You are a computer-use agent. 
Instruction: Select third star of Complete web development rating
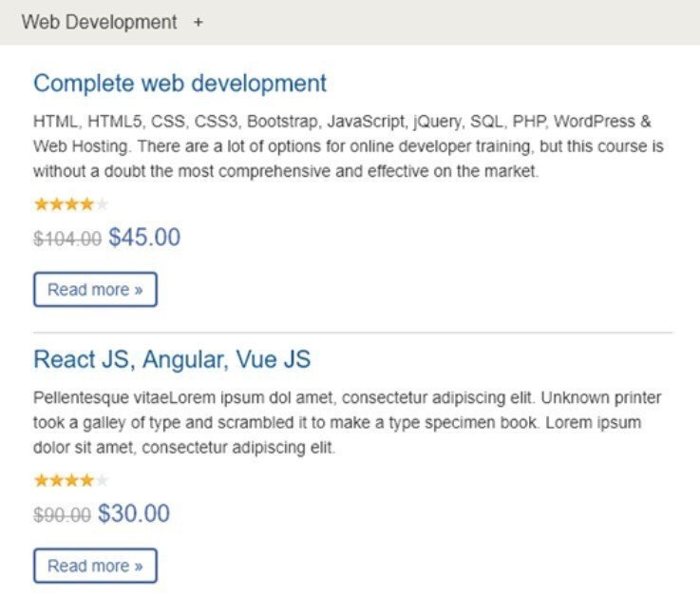click(x=71, y=203)
